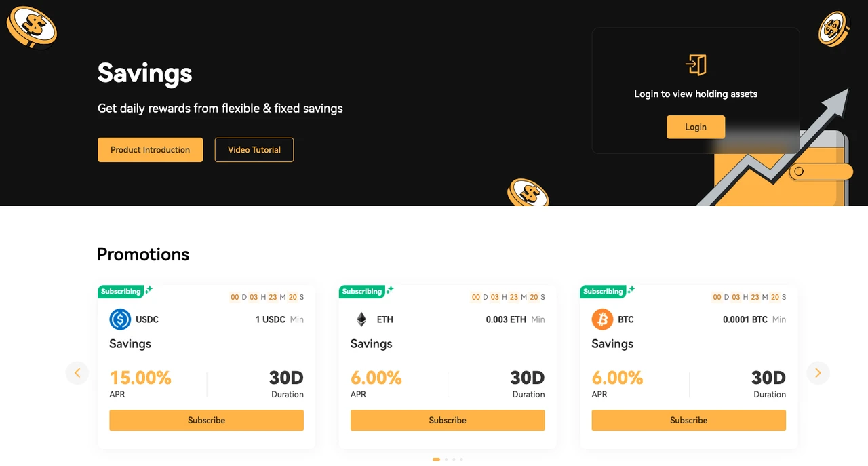
Task: Click the USDC coin icon on first card
Action: 119,319
